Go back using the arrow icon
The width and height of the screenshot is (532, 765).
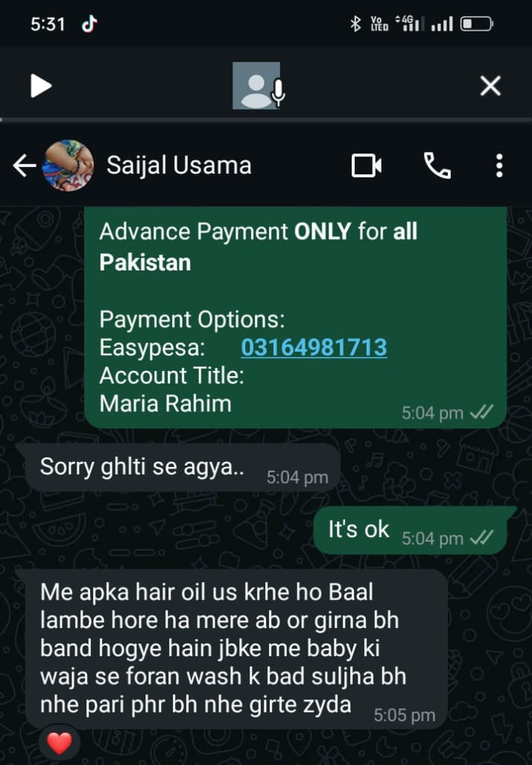[24, 165]
